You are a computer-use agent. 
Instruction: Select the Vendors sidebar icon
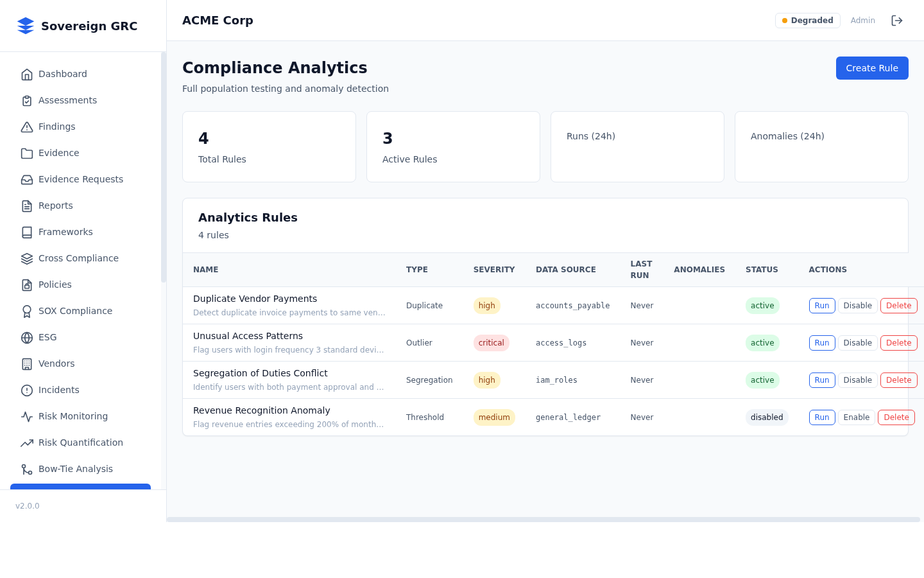click(27, 363)
